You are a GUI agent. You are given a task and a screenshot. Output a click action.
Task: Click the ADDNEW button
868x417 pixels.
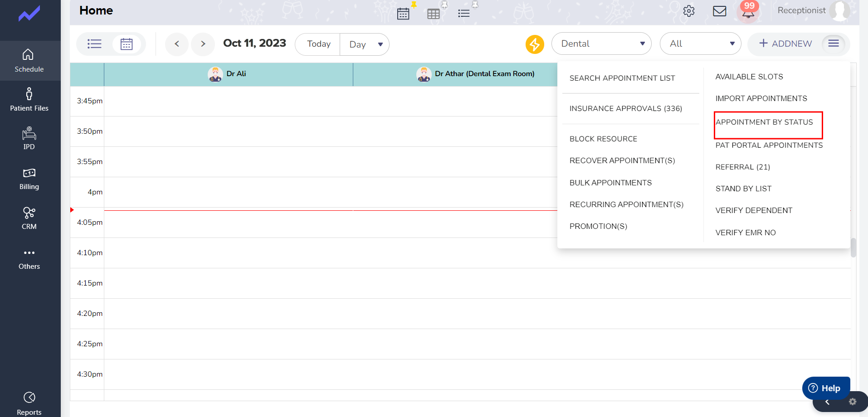785,44
